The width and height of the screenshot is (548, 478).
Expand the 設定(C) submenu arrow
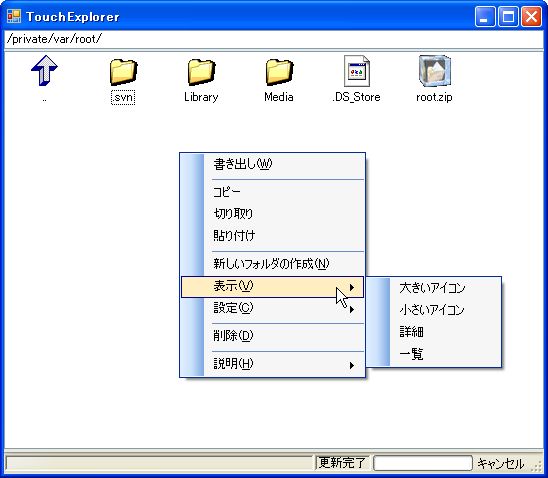(x=352, y=309)
